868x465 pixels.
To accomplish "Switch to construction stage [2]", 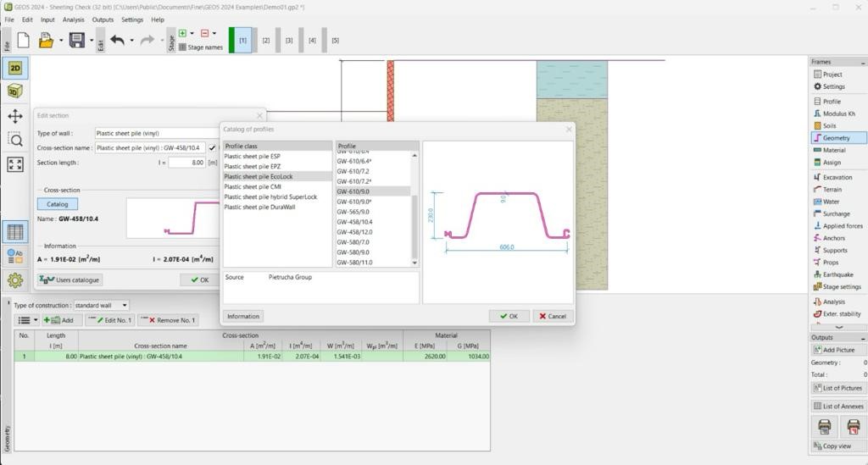I will click(265, 40).
